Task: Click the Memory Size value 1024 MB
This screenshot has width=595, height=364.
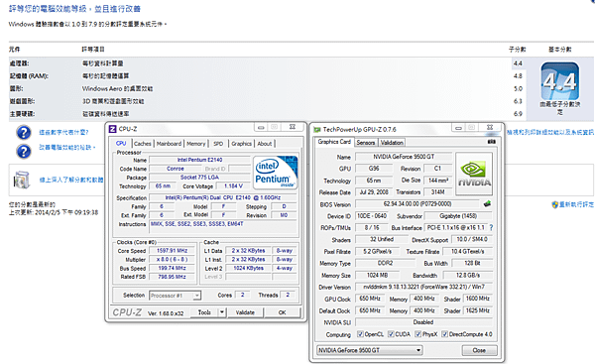Action: pyautogui.click(x=377, y=275)
